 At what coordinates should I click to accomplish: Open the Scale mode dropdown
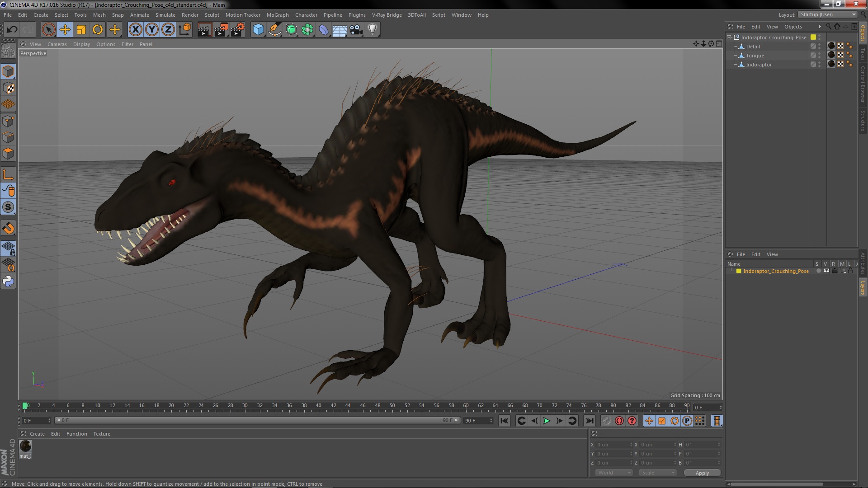click(657, 473)
